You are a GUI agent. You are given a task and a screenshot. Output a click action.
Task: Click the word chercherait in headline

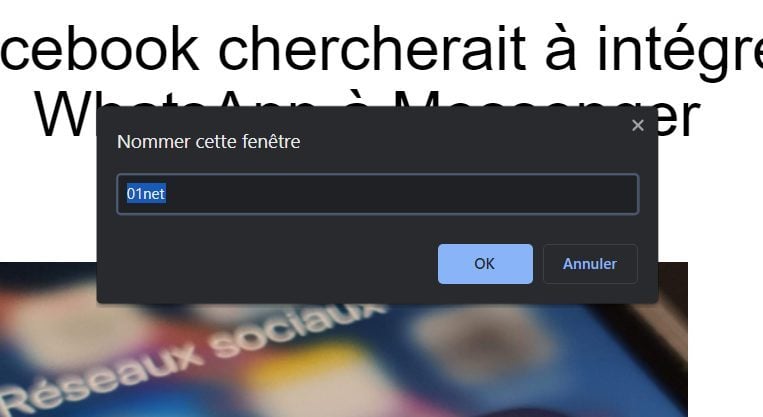point(372,49)
